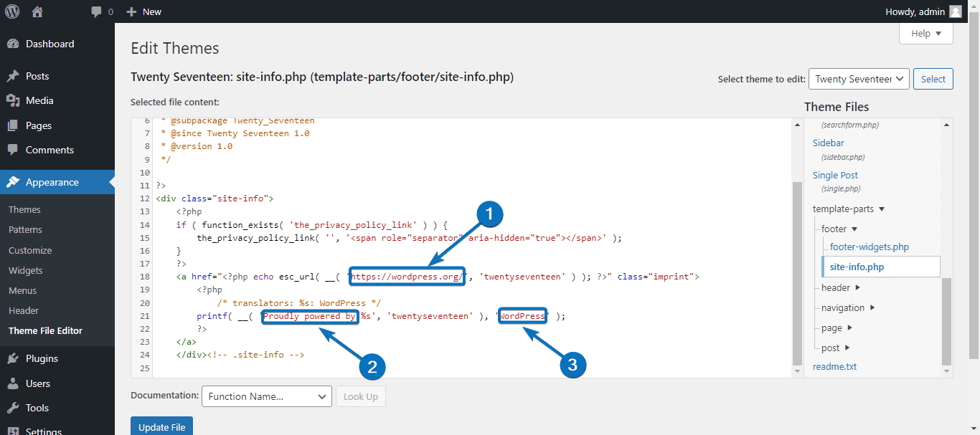980x435 pixels.
Task: Click the translators comment on line 20
Action: [x=298, y=303]
